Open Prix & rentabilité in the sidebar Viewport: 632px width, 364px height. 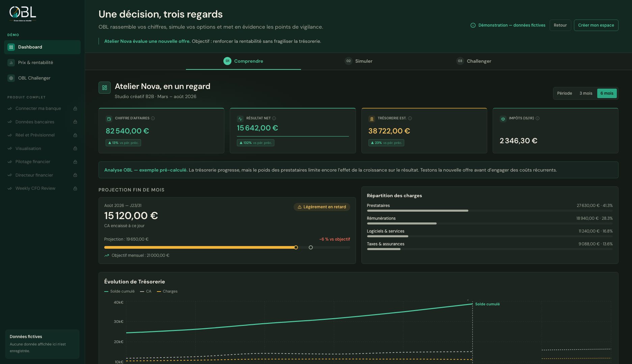pos(42,63)
